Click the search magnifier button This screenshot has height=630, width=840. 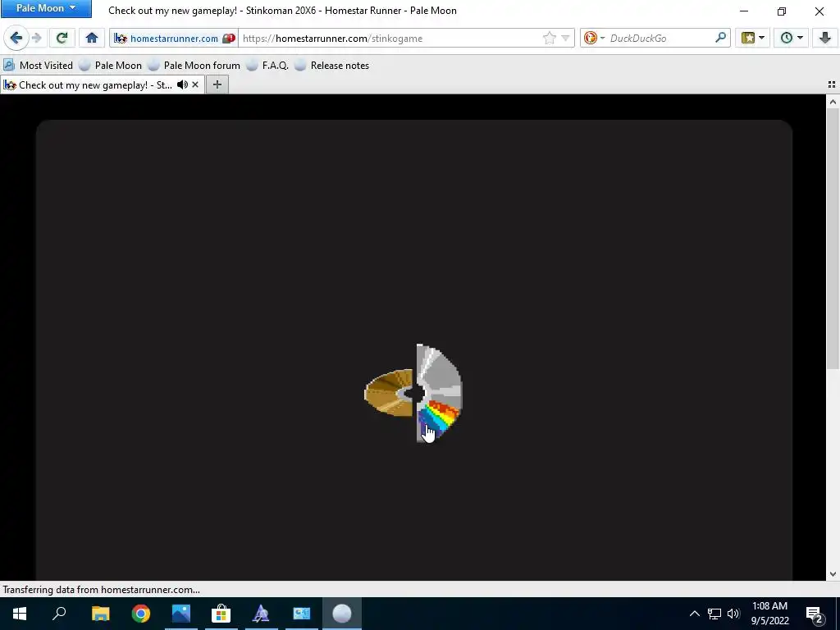pyautogui.click(x=720, y=38)
